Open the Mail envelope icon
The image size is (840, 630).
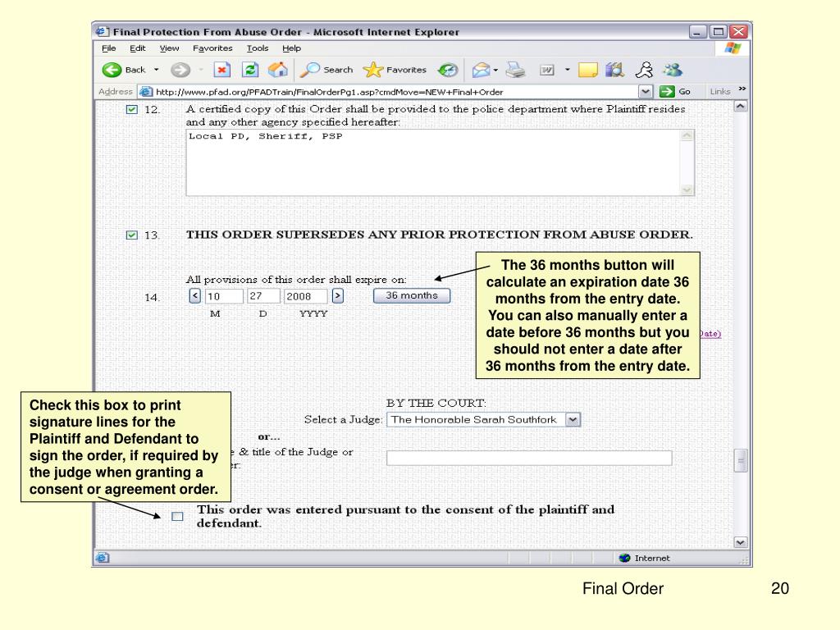pos(482,70)
